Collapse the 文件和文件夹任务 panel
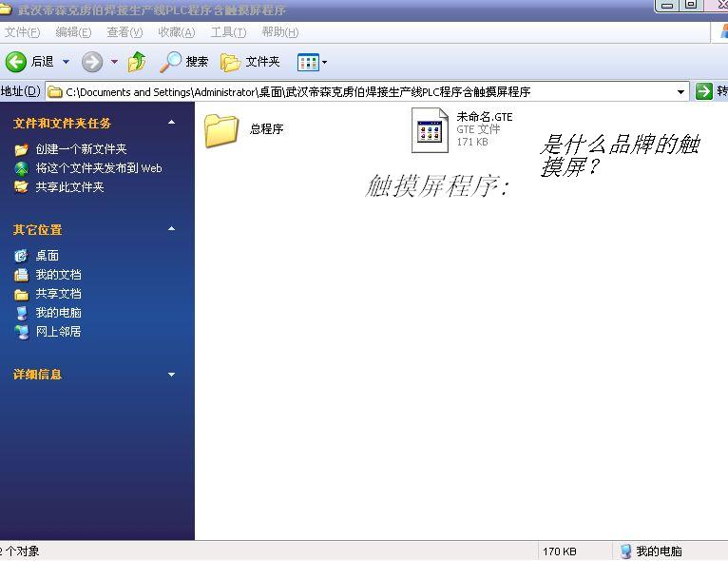This screenshot has width=728, height=561. [171, 123]
